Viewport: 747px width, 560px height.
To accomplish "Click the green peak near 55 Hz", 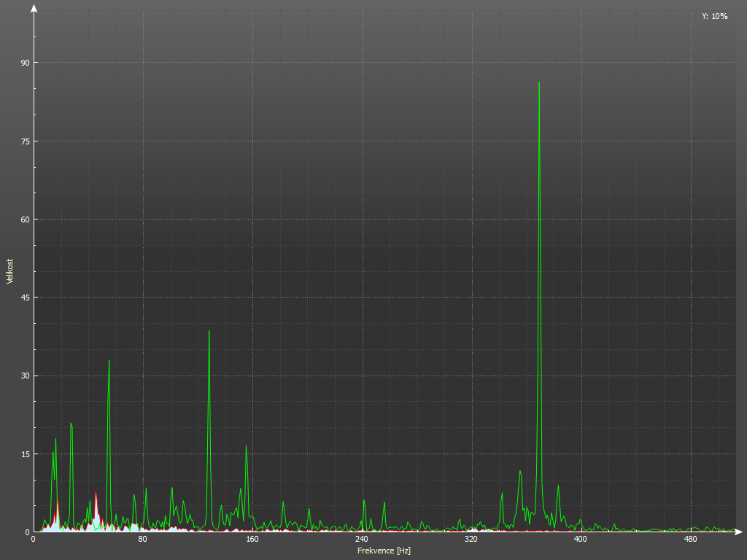I will 109,361.
